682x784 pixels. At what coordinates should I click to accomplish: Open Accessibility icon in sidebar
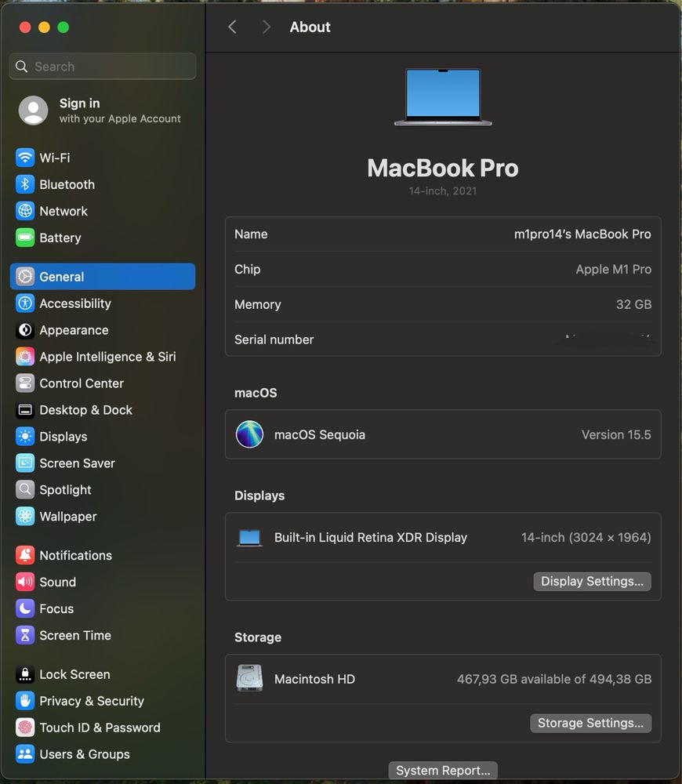pyautogui.click(x=25, y=303)
